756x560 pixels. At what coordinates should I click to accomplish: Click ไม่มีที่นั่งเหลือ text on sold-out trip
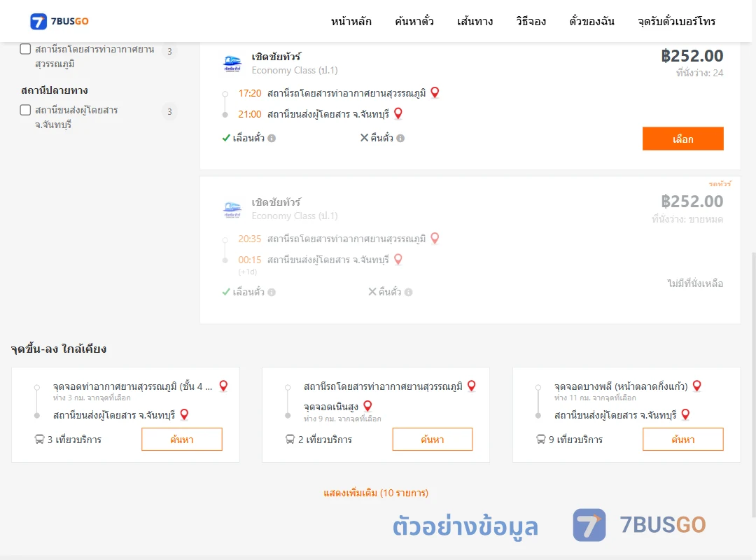(695, 283)
